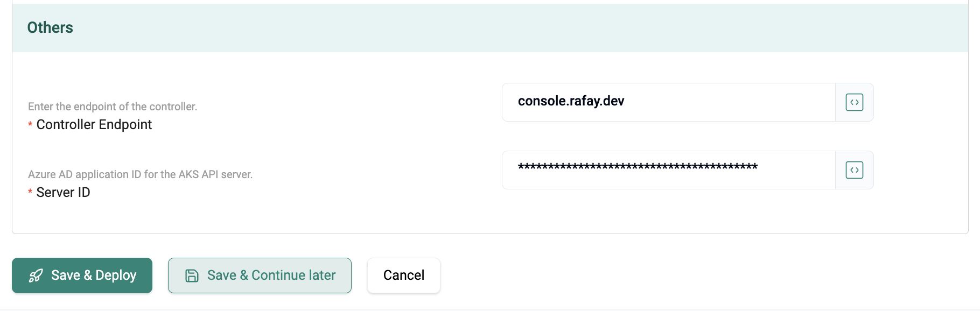Click the 'Azure AD application ID' description text
The height and width of the screenshot is (311, 980).
(140, 174)
